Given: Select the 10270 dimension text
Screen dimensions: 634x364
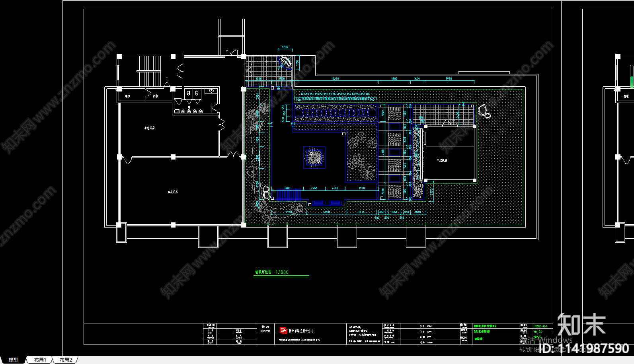Looking at the screenshot, I should point(335,79).
